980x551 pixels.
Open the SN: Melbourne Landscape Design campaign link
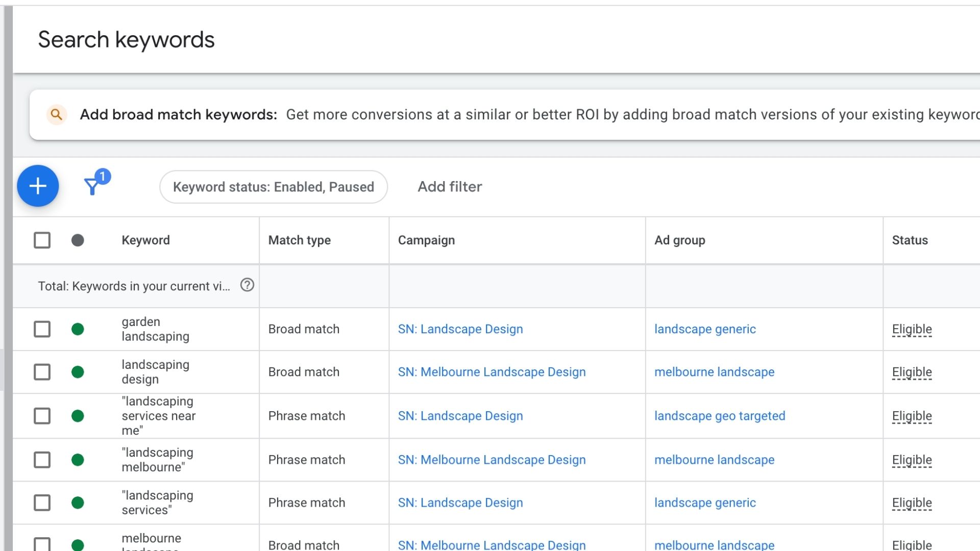[492, 371]
